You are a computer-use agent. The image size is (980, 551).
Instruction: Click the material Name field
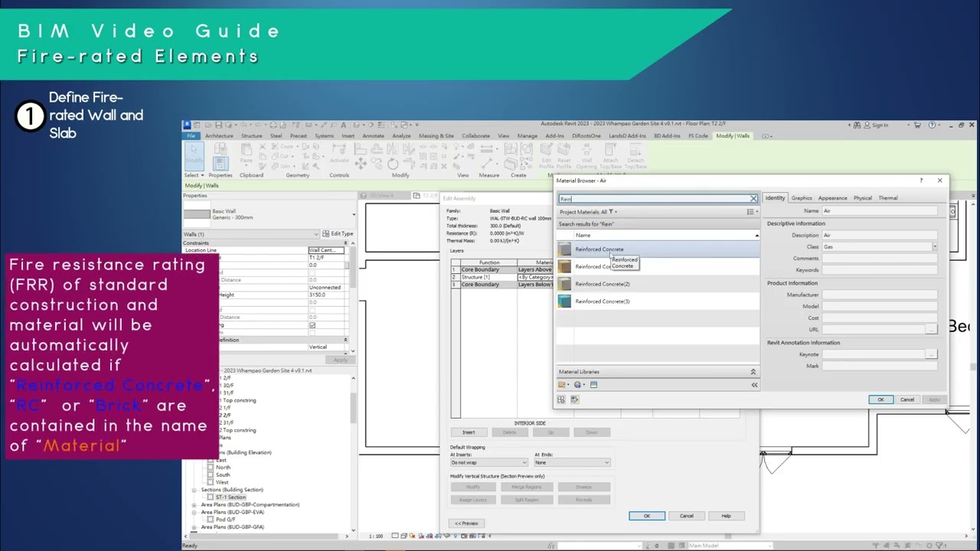[x=880, y=210]
